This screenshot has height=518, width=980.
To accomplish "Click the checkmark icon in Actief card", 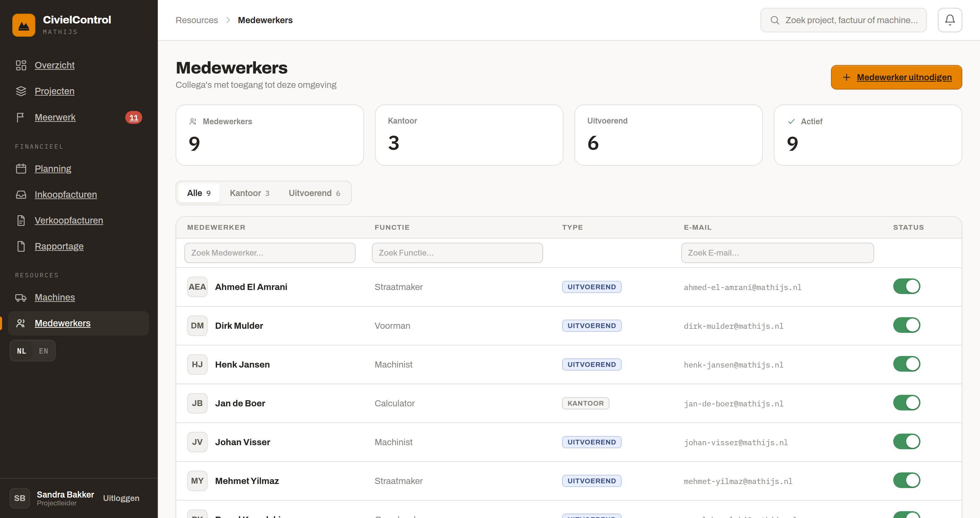I will click(x=791, y=122).
